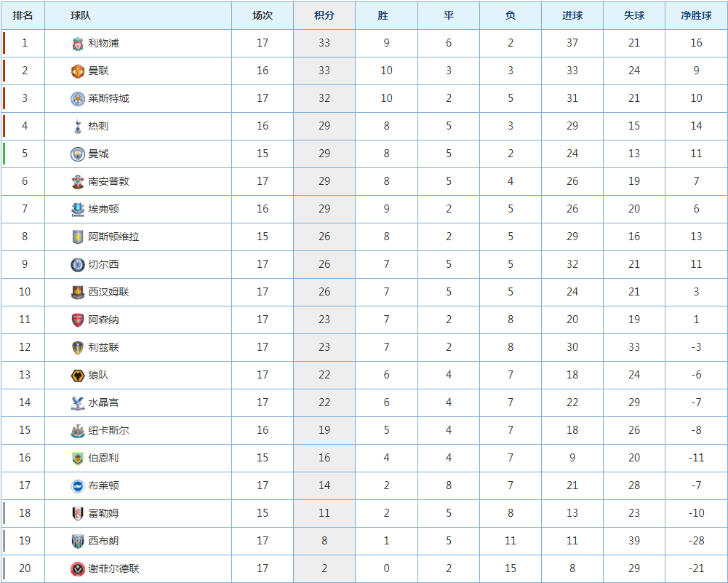
Task: Click the Manchester United crest icon
Action: 78,71
